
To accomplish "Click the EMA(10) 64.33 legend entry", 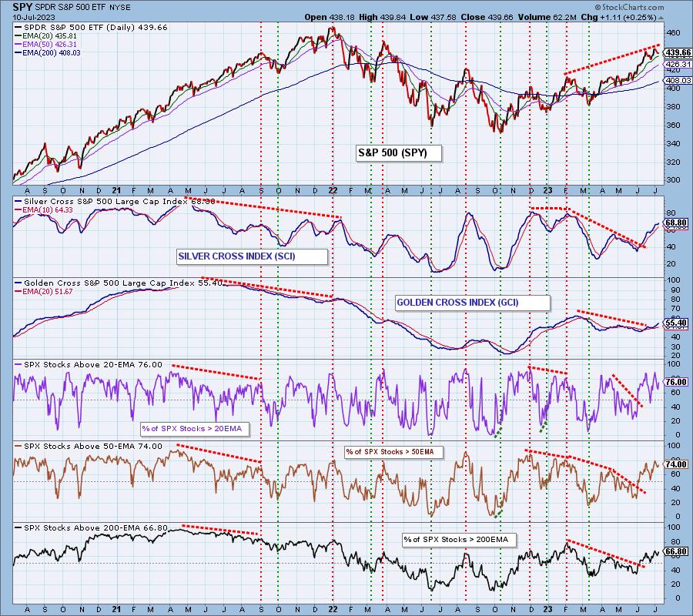I will (44, 210).
